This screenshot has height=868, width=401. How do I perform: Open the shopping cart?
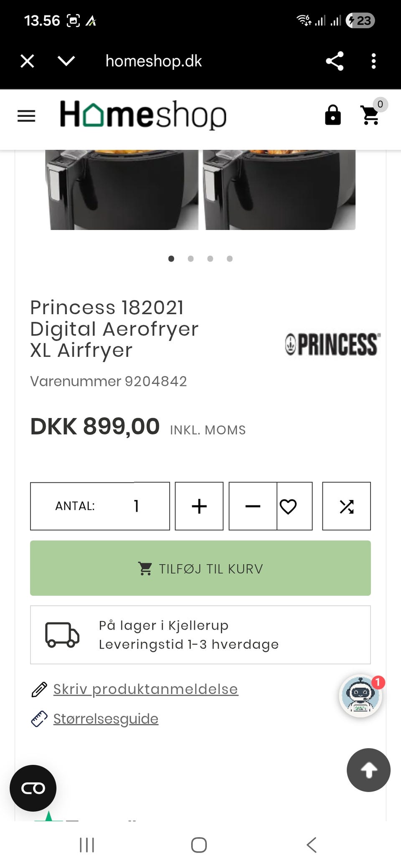click(371, 115)
